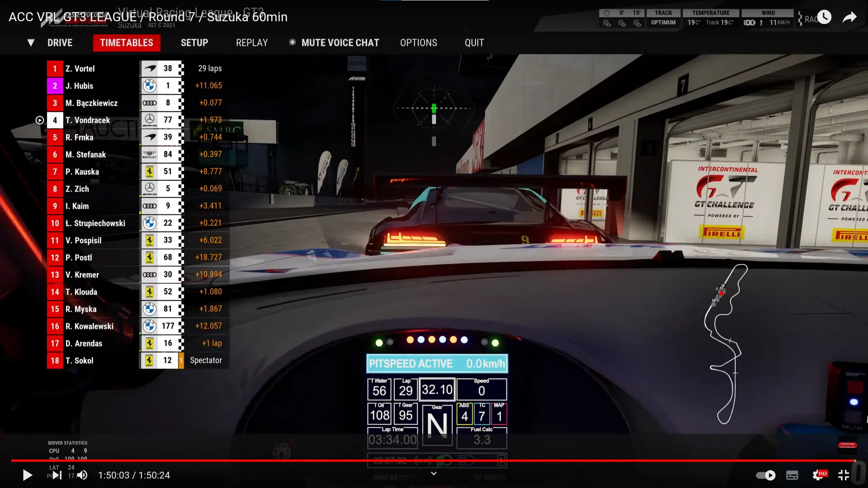Select driver I. Kaim row
868x488 pixels.
(138, 206)
